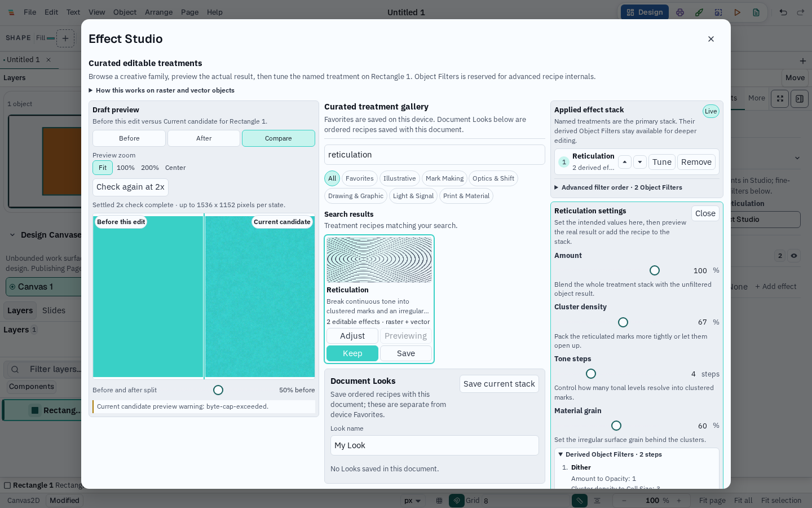This screenshot has width=812, height=508.
Task: Open the Arrange menu
Action: (159, 12)
